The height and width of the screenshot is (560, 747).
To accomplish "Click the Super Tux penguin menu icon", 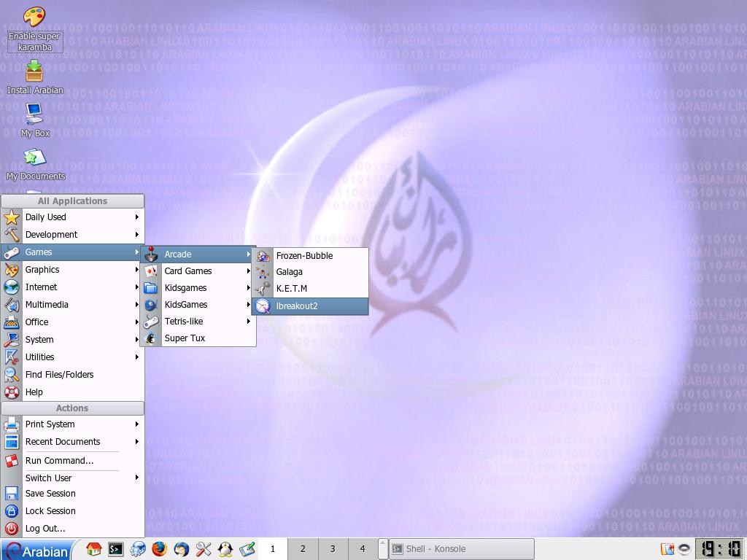I will coord(151,338).
